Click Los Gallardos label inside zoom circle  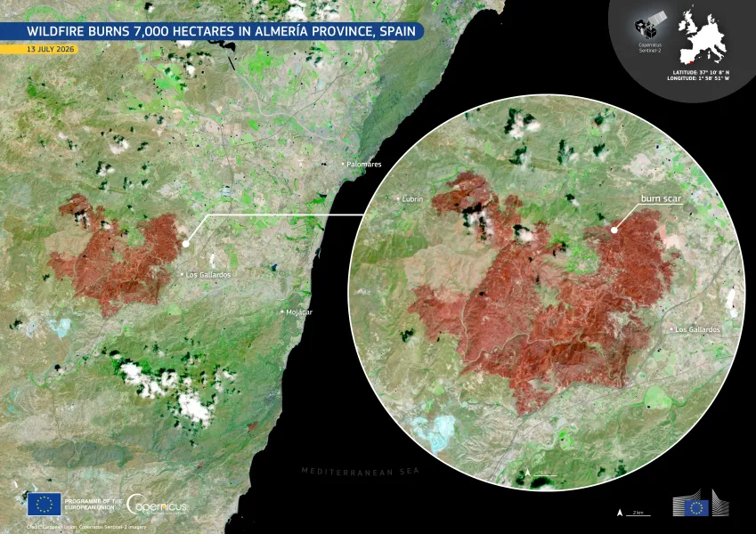pos(697,329)
